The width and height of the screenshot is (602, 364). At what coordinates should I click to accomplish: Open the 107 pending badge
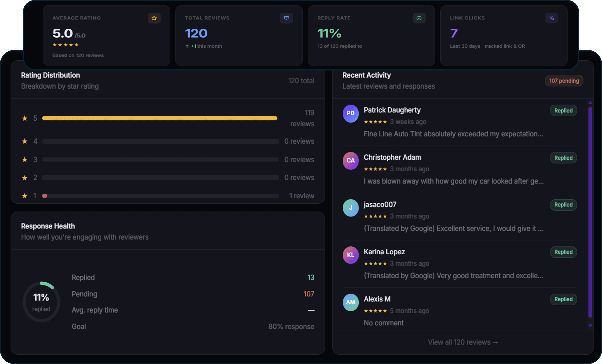pyautogui.click(x=564, y=81)
